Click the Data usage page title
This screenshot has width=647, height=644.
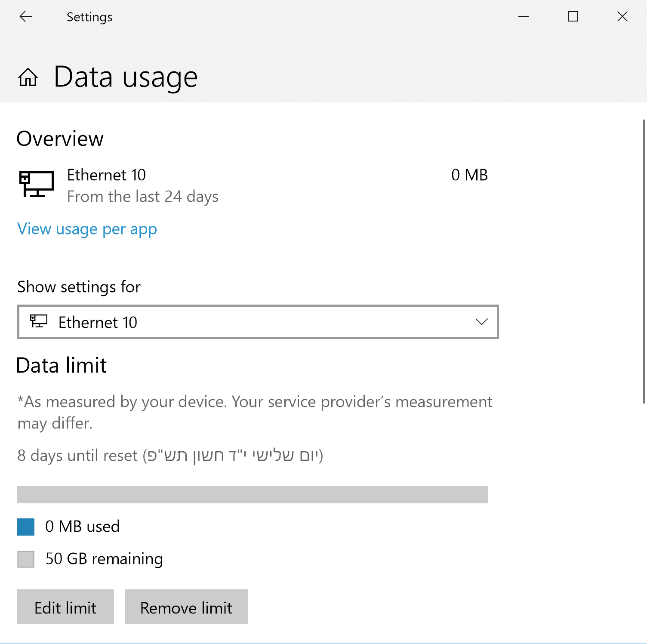tap(126, 77)
